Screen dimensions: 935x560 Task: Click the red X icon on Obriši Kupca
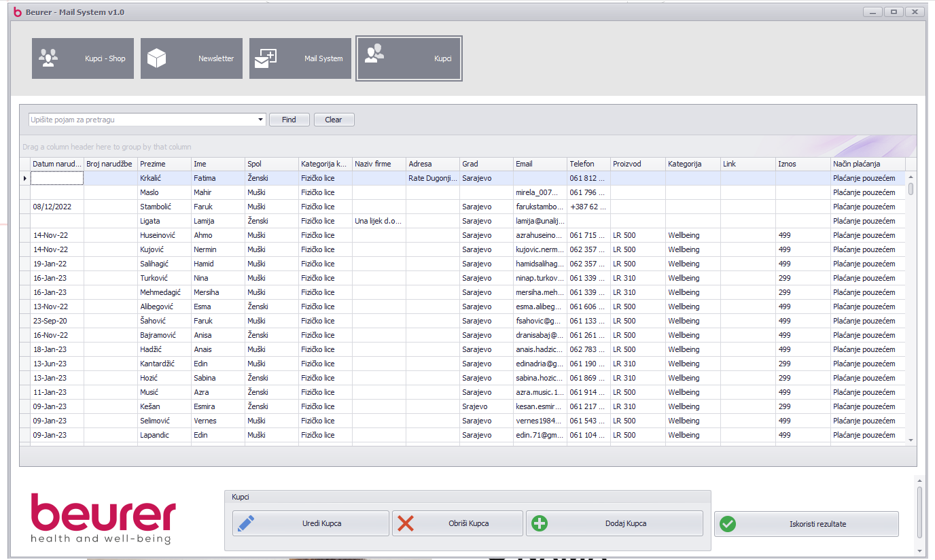[x=406, y=523]
